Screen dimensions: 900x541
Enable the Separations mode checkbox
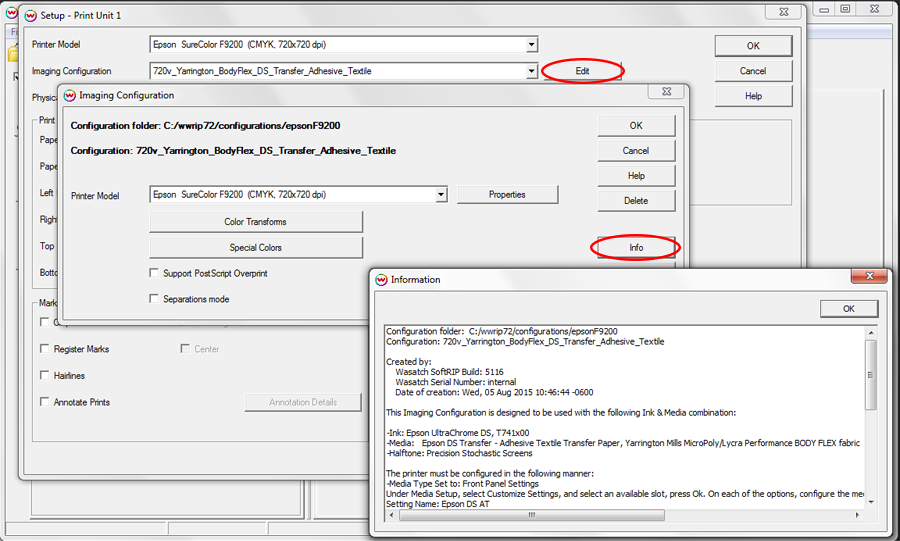(x=154, y=299)
